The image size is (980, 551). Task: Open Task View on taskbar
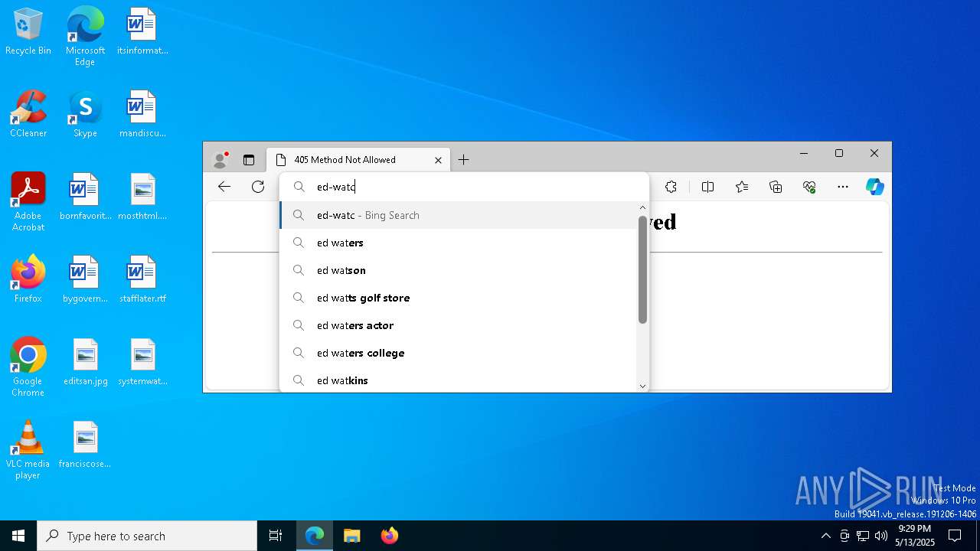pyautogui.click(x=276, y=536)
